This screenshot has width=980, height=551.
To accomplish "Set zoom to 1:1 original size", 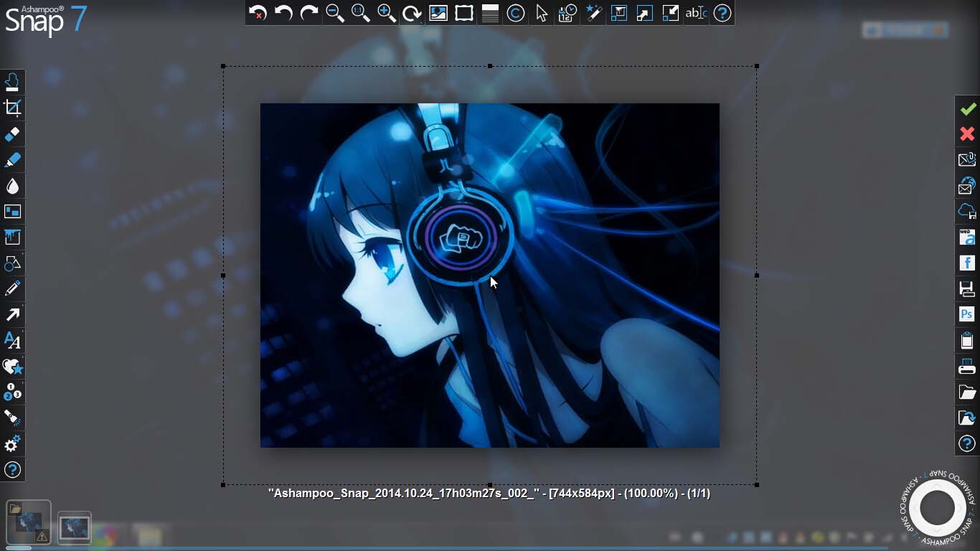I will pos(361,13).
